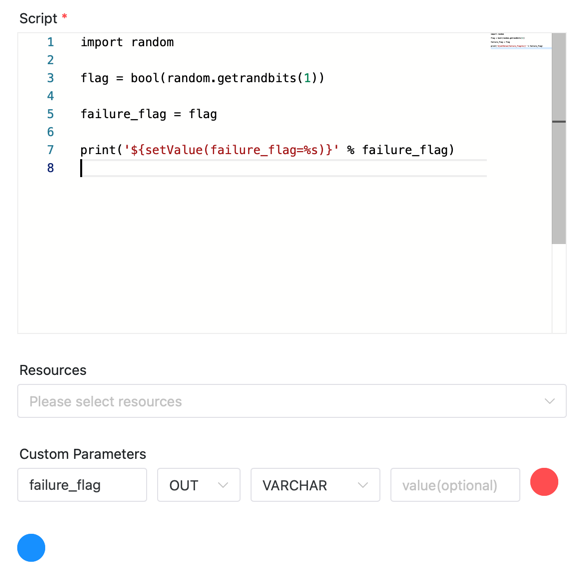The height and width of the screenshot is (577, 587).
Task: Add a custom parameter with blue button
Action: pos(31,547)
